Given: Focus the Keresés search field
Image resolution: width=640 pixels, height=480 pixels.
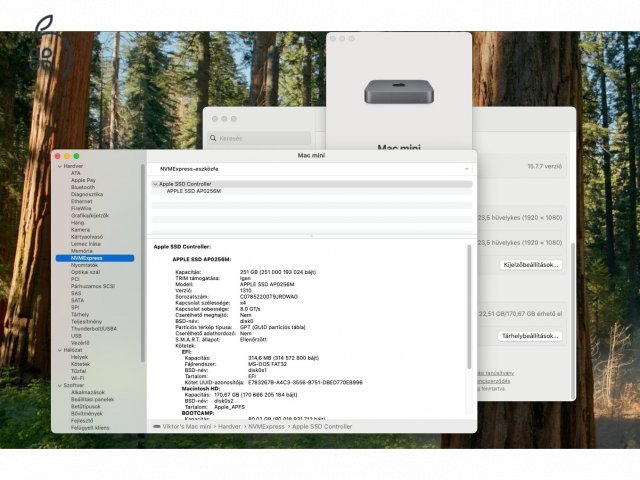Looking at the screenshot, I should pyautogui.click(x=260, y=138).
